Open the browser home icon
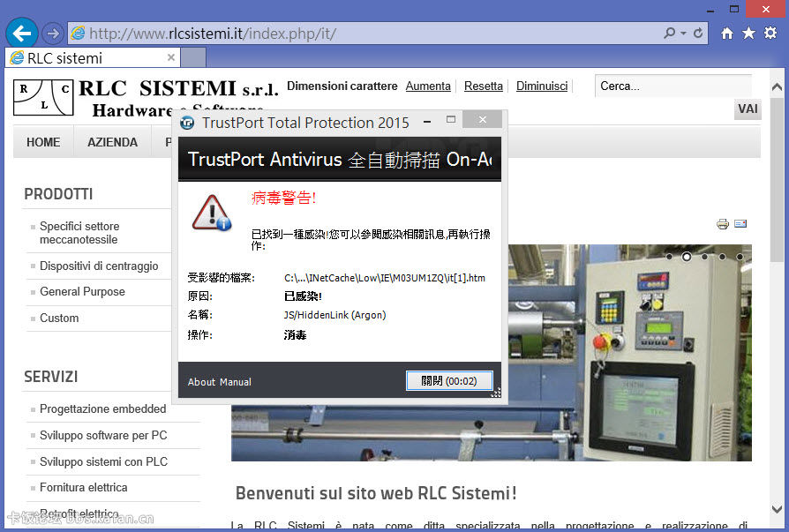The image size is (789, 532). click(x=726, y=34)
